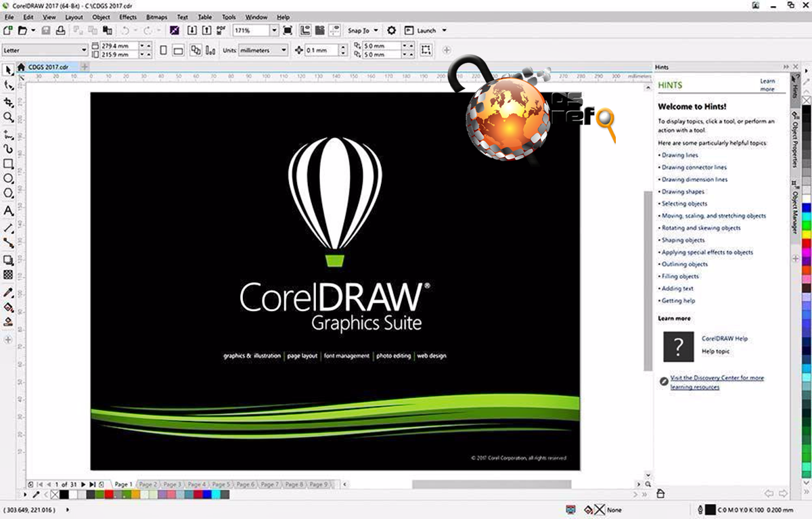Select the Rectangle tool

point(8,164)
